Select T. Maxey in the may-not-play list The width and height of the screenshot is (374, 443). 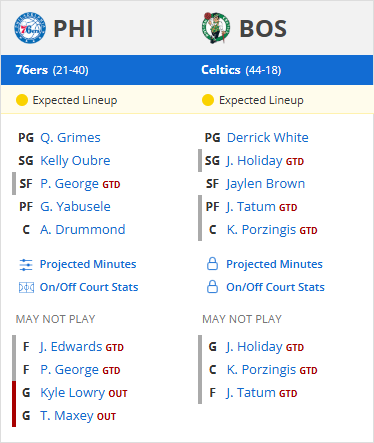[67, 416]
